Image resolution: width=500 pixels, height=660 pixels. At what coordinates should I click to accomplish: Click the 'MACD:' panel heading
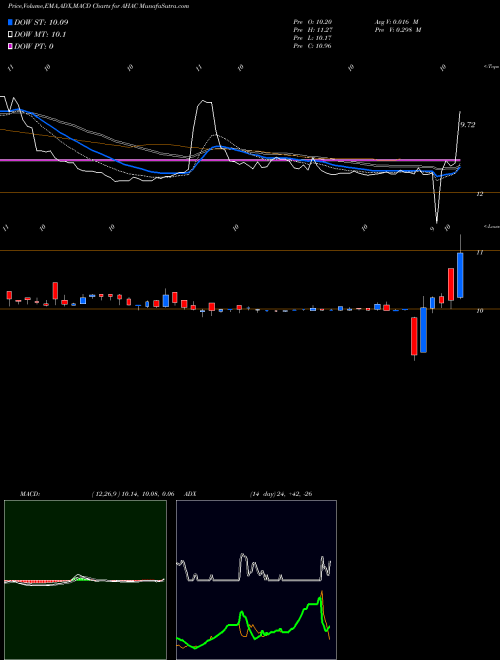point(30,494)
